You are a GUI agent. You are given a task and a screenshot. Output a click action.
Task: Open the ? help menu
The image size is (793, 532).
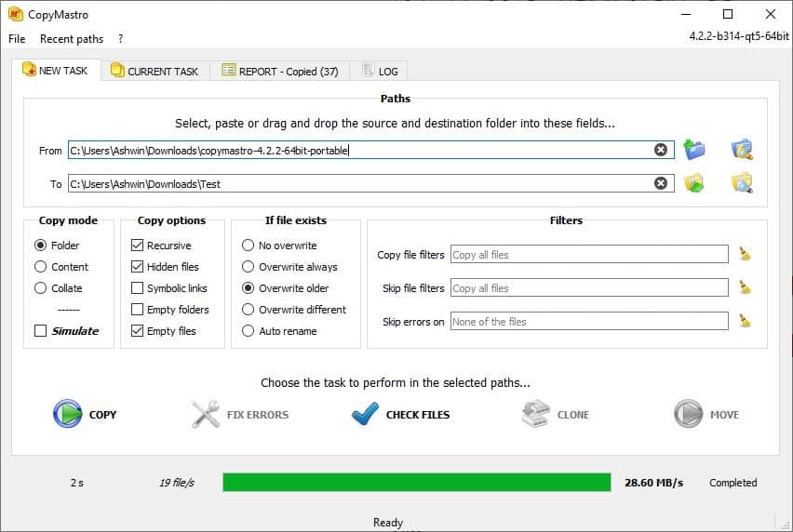120,39
